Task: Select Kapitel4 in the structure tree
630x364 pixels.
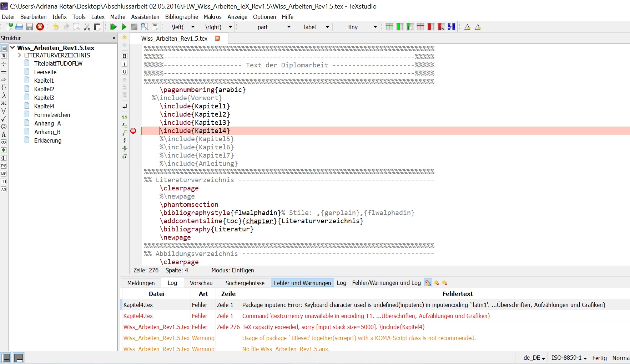Action: pos(44,106)
